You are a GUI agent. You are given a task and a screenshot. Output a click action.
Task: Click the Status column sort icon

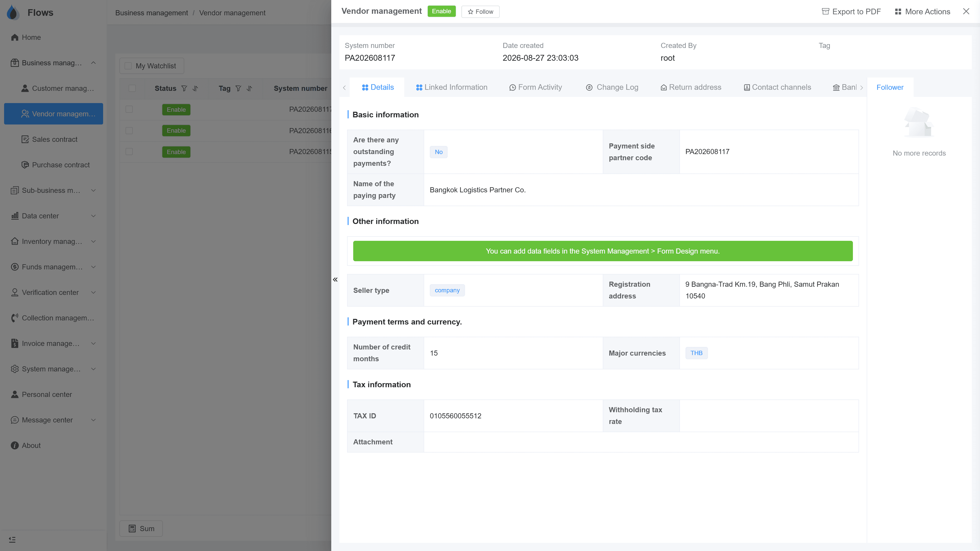click(x=195, y=88)
